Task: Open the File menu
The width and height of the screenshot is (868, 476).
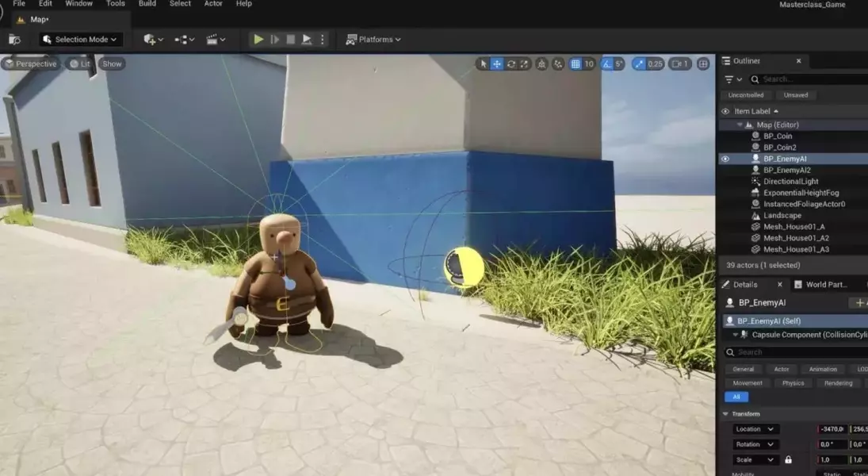Action: 19,3
